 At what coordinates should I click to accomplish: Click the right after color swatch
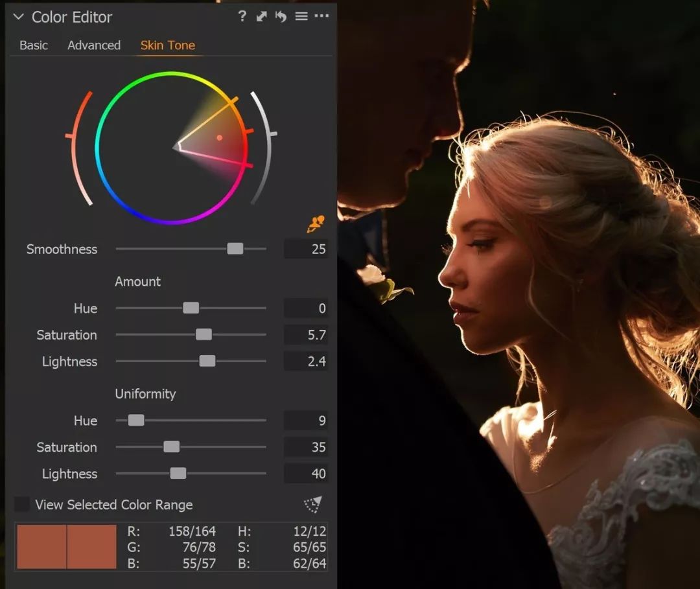pyautogui.click(x=92, y=547)
